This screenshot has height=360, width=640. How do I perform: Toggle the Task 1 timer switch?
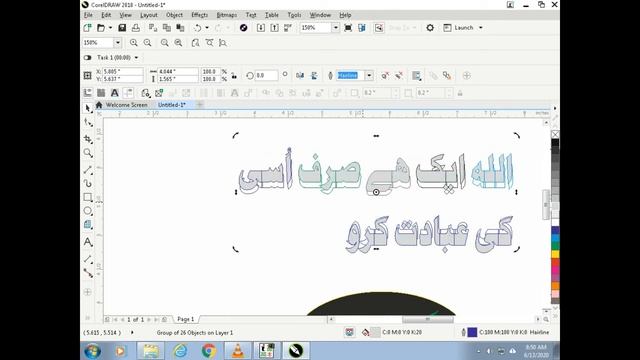(x=87, y=58)
